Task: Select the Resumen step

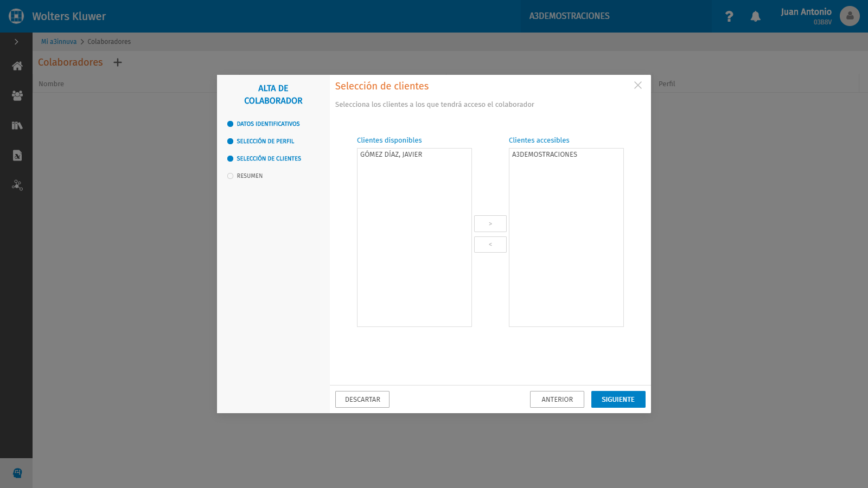Action: pos(245,176)
